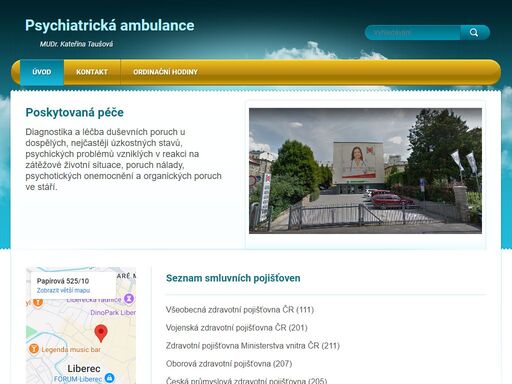
Task: Focus the search input field
Action: tap(413, 33)
